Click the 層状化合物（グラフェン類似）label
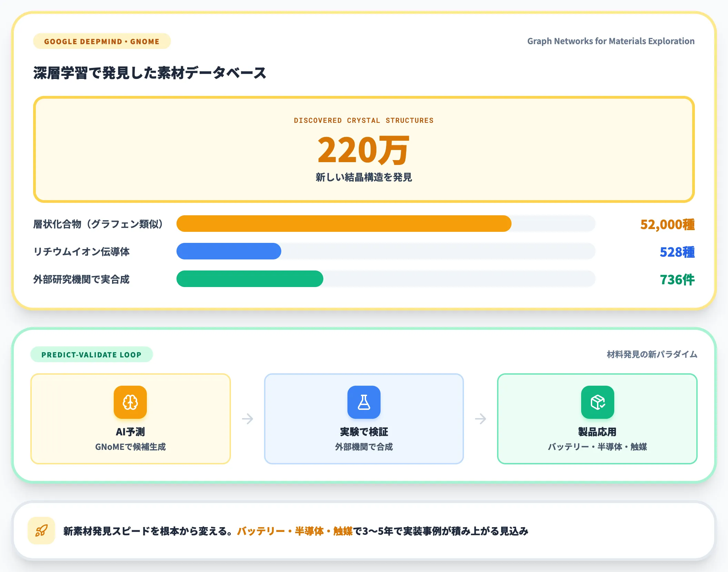Viewport: 728px width, 572px height. coord(98,224)
